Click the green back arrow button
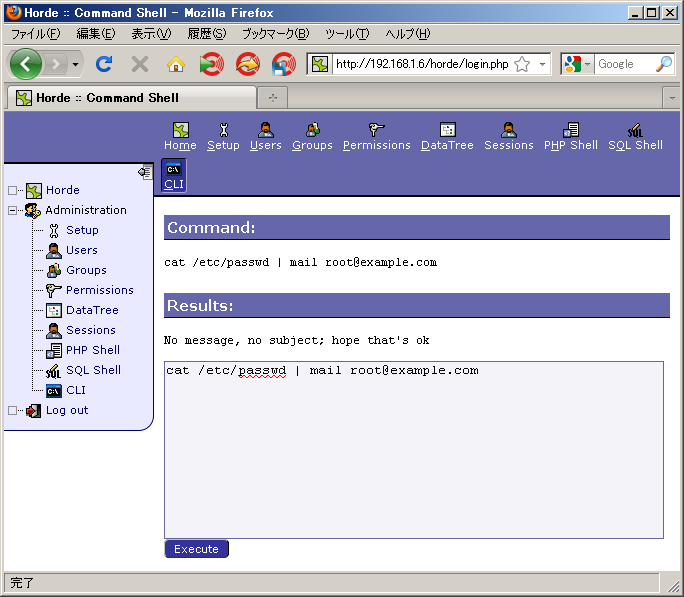Viewport: 684px width, 597px height. click(x=26, y=64)
